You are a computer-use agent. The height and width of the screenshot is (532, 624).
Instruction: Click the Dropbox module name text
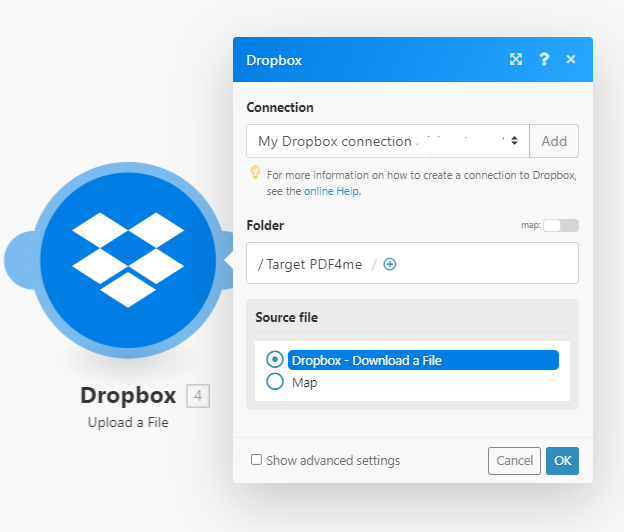point(128,395)
